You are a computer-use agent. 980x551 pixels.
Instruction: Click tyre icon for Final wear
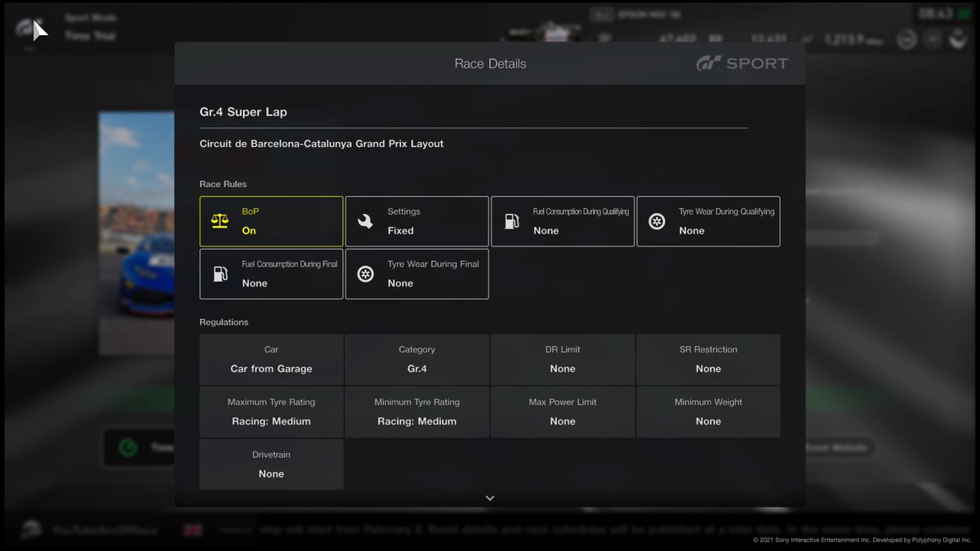pos(366,273)
